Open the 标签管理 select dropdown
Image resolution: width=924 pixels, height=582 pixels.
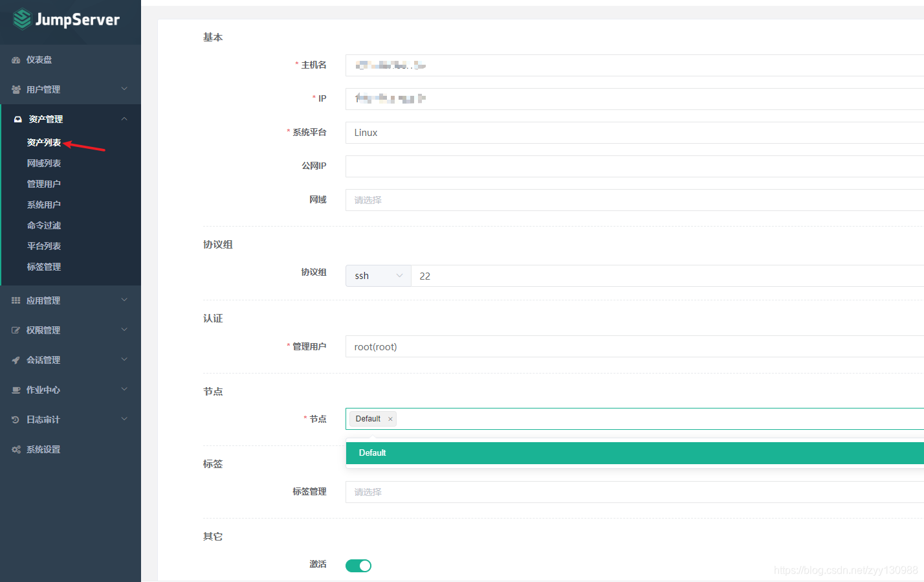coord(635,492)
